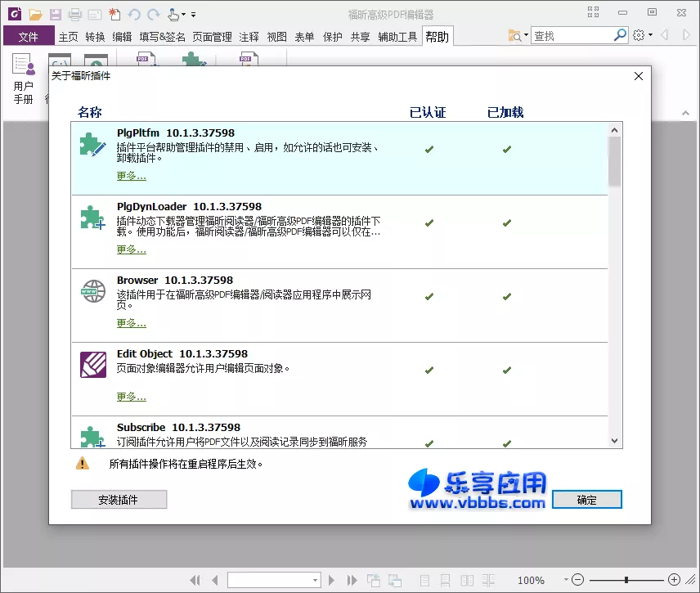Open 文件 menu
The height and width of the screenshot is (593, 700).
[29, 37]
